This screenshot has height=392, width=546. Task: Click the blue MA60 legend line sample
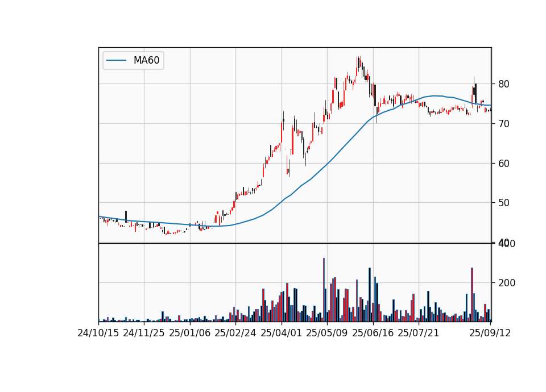pyautogui.click(x=116, y=61)
